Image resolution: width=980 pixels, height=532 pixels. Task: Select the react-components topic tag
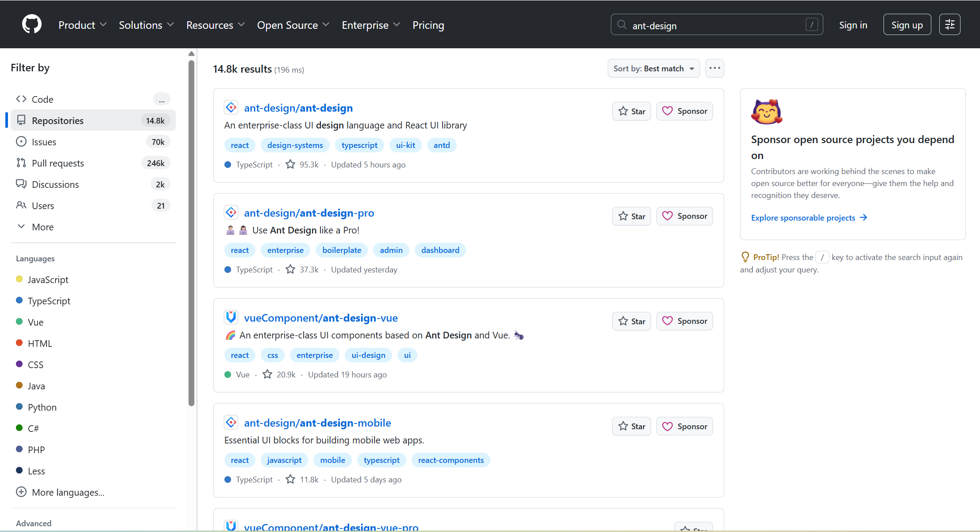(451, 460)
